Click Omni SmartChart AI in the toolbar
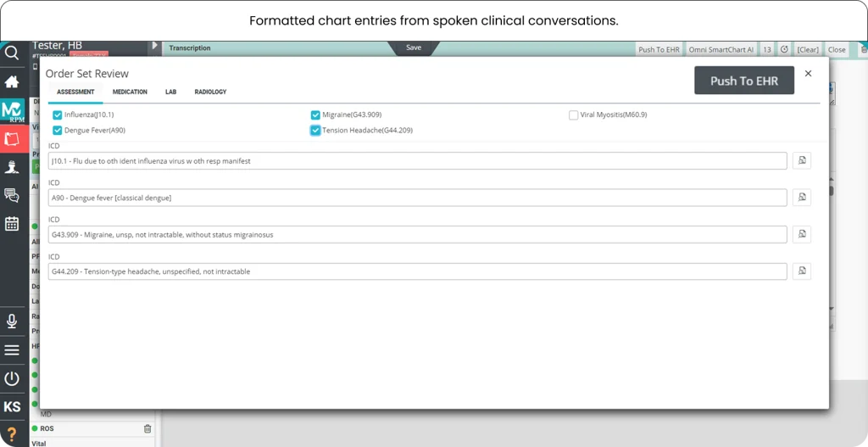This screenshot has width=868, height=447. point(721,49)
